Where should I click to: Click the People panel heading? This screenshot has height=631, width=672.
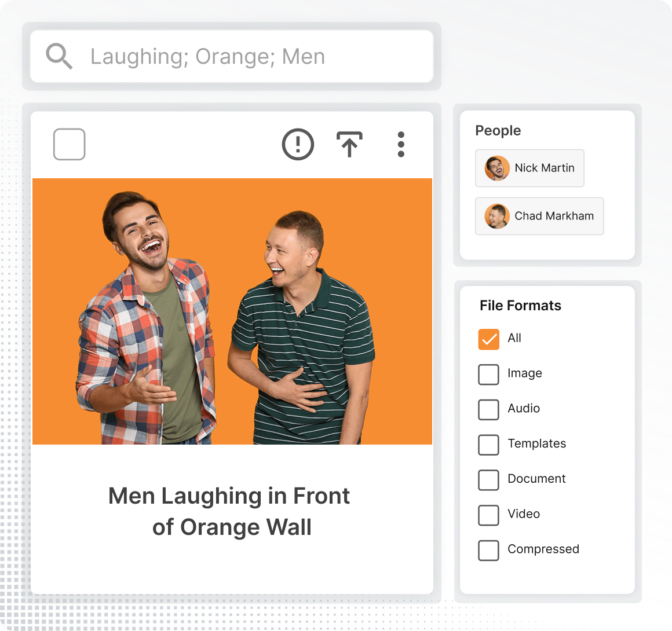point(498,131)
